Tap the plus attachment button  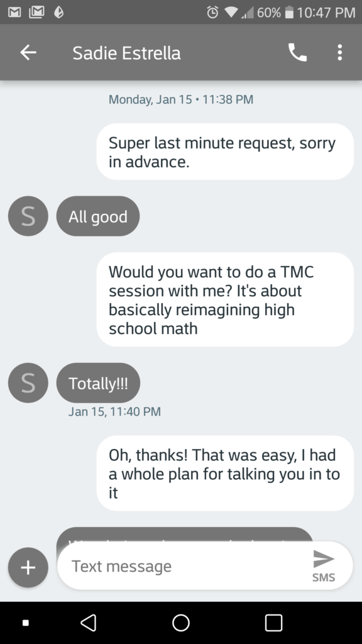(x=28, y=567)
